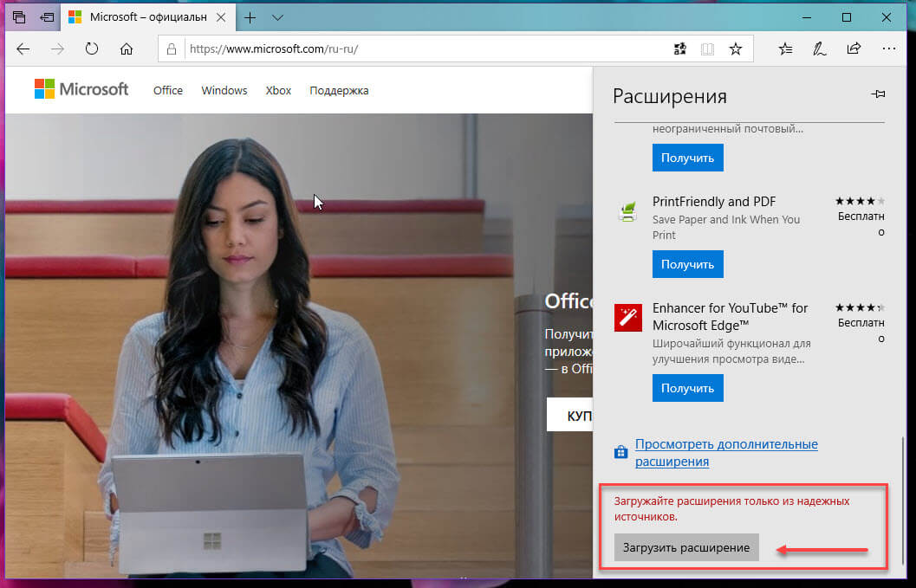The width and height of the screenshot is (916, 588).
Task: Click the PrintFriendly and PDF extension icon
Action: coord(627,211)
